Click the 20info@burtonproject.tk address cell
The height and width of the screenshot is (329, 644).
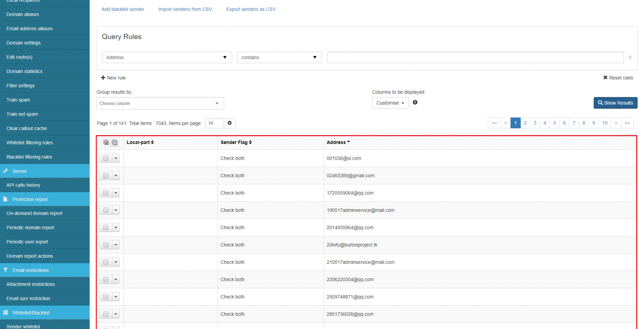(x=480, y=245)
